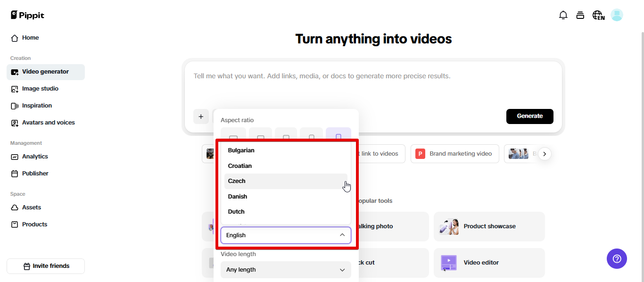
Task: Click the EN language globe icon
Action: tap(598, 15)
